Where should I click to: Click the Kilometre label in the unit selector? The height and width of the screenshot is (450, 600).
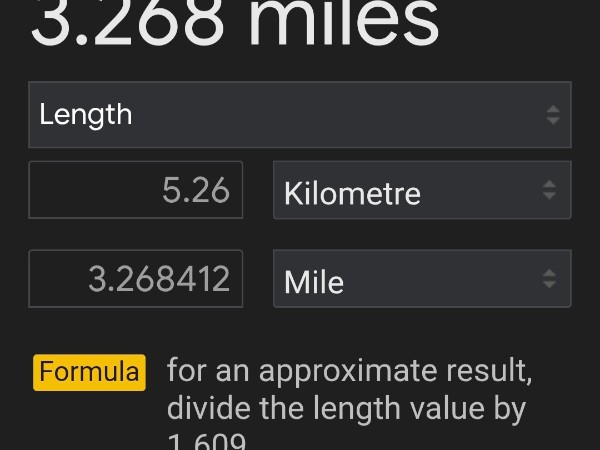[352, 192]
